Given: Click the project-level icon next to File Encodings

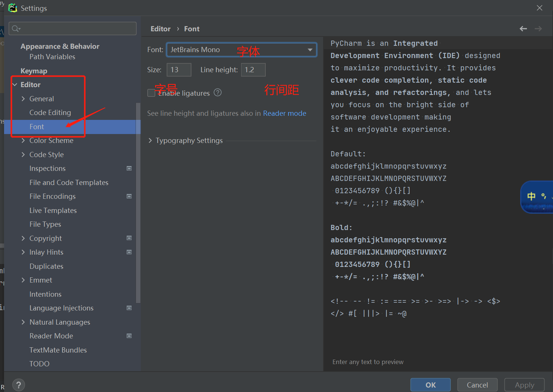Looking at the screenshot, I should (129, 196).
